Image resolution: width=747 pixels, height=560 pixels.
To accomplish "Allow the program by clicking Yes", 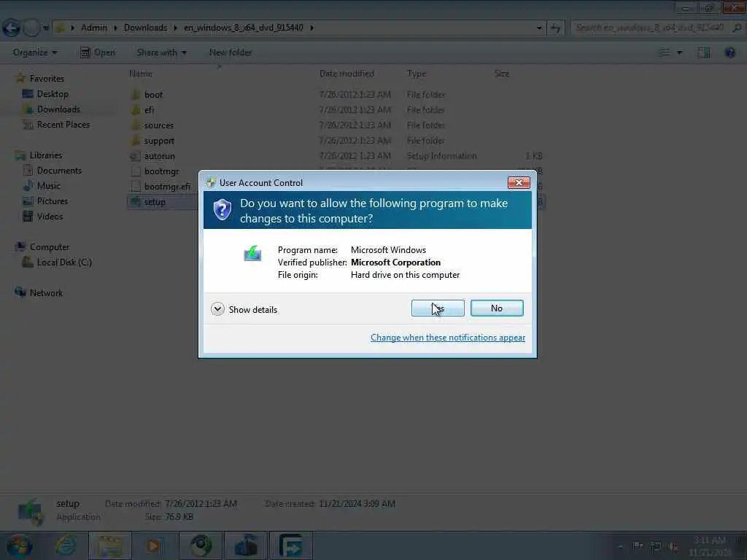I will coord(438,308).
